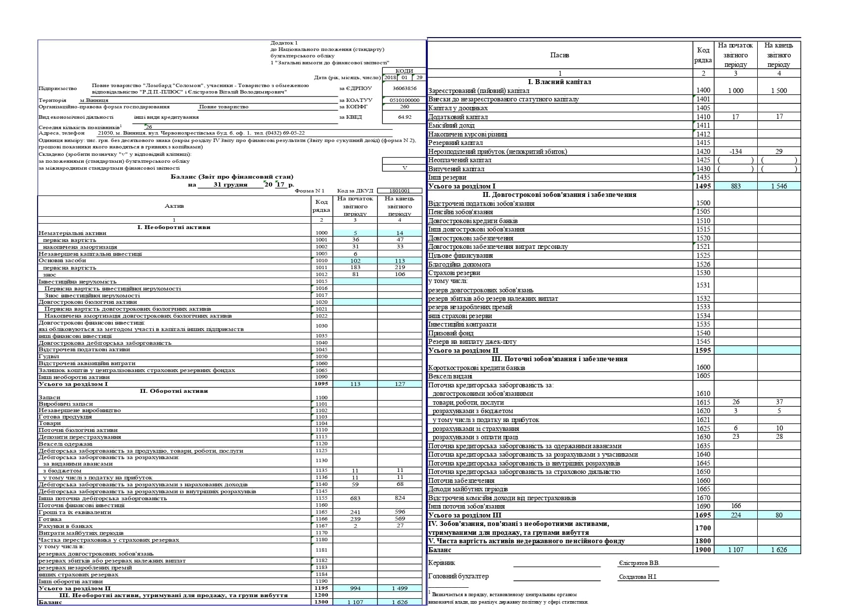Select the value 37 in row 1615
Image resolution: width=868 pixels, height=614 pixels.
[x=779, y=402]
